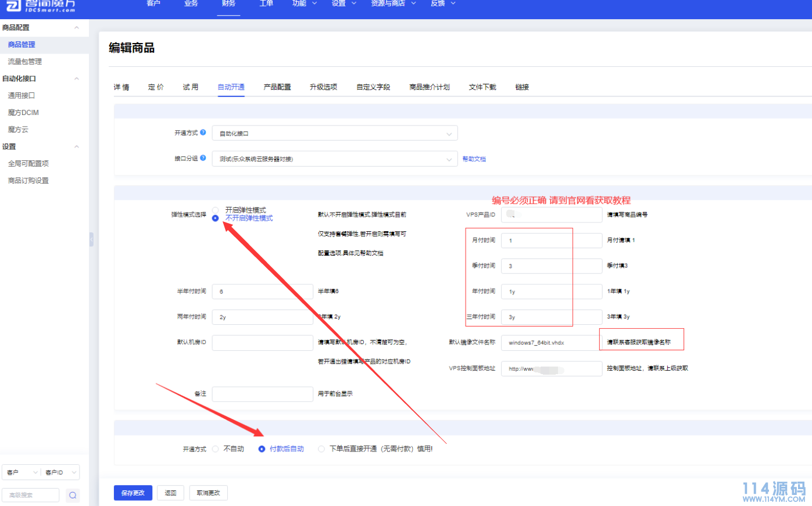
Task: Switch to the 试用 tab
Action: [x=191, y=87]
